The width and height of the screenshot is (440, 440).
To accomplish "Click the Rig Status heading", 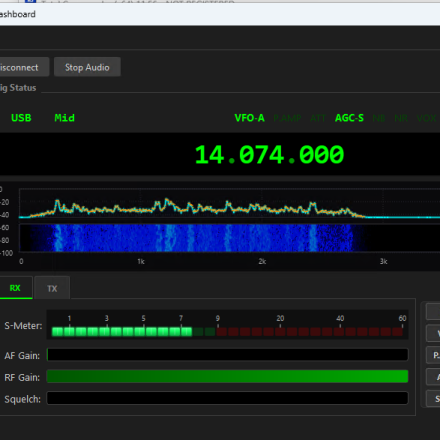I will click(18, 88).
